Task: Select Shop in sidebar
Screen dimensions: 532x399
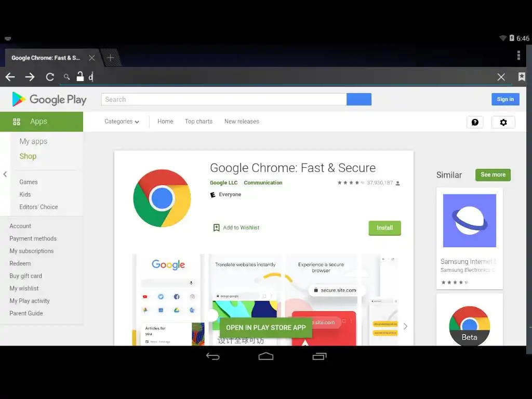Action: click(x=28, y=156)
